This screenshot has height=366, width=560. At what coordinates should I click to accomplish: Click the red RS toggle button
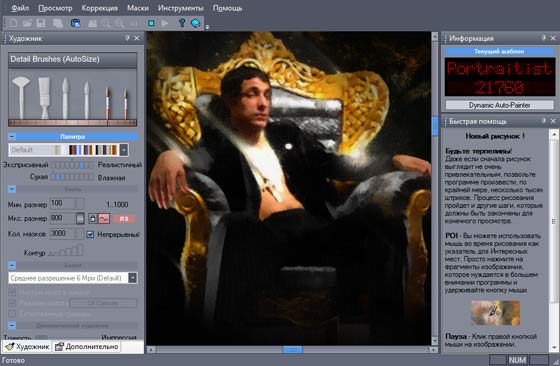click(x=124, y=219)
